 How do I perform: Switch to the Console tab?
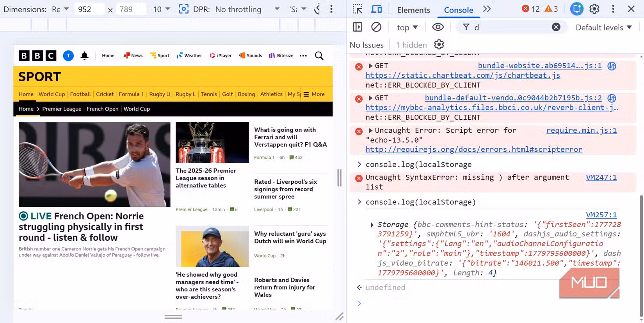(459, 10)
